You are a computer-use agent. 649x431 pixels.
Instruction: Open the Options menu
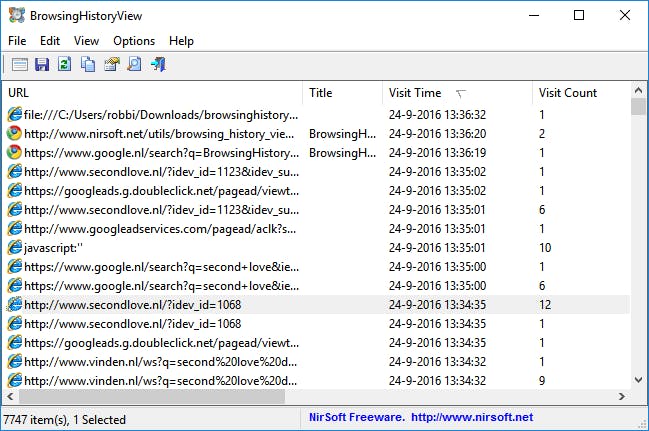click(x=134, y=41)
